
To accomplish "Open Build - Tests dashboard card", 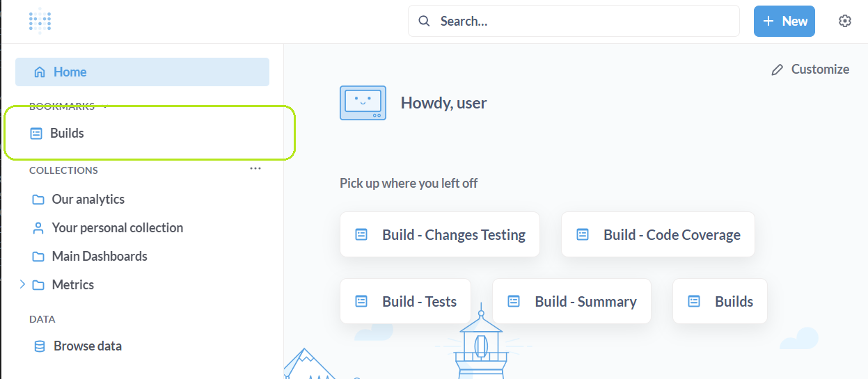I will (x=405, y=301).
